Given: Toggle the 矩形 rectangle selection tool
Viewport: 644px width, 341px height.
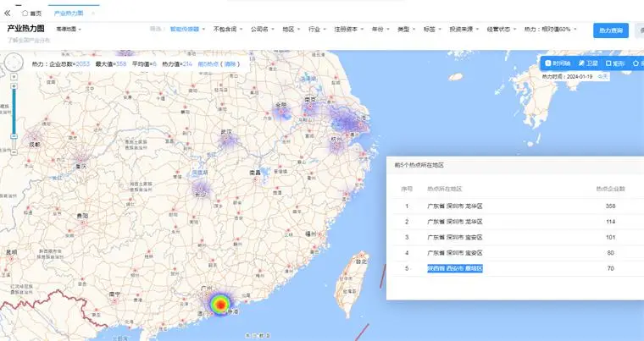Looking at the screenshot, I should [x=616, y=63].
